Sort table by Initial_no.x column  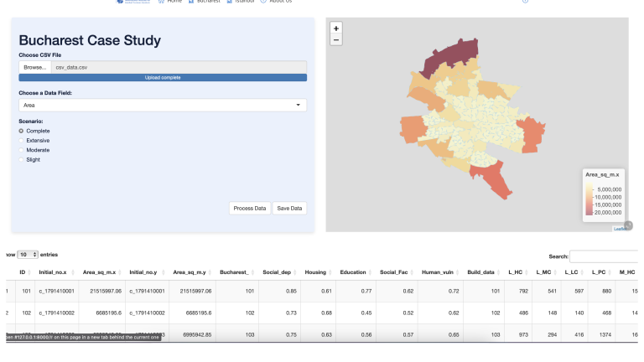pyautogui.click(x=57, y=272)
